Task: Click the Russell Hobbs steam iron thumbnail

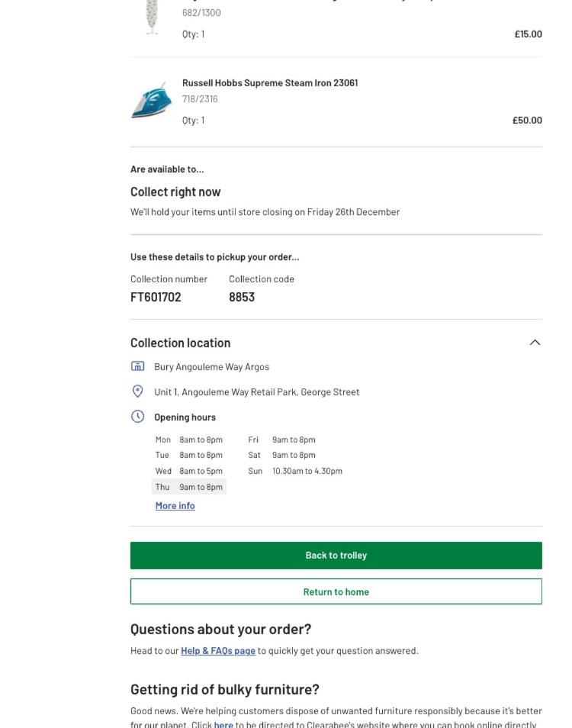Action: (151, 101)
